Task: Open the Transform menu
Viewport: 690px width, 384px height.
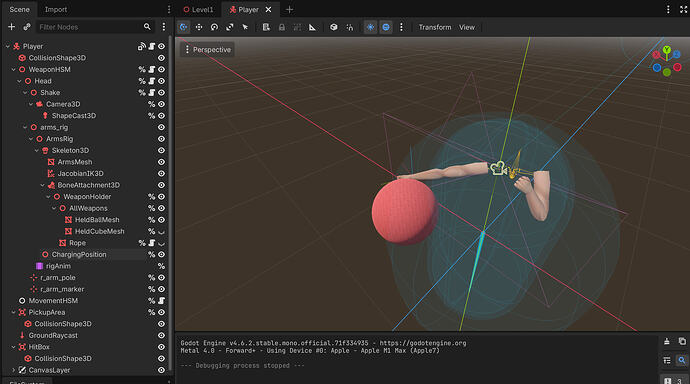Action: coord(435,27)
